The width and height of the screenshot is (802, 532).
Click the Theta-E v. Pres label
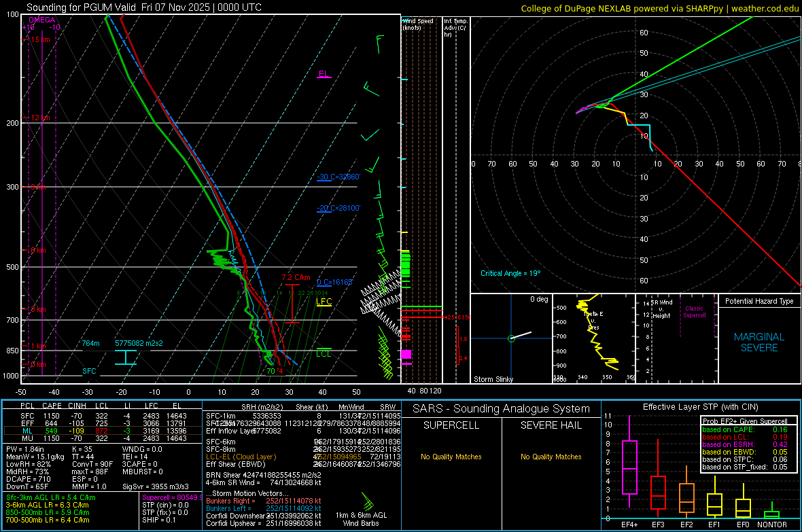593,321
